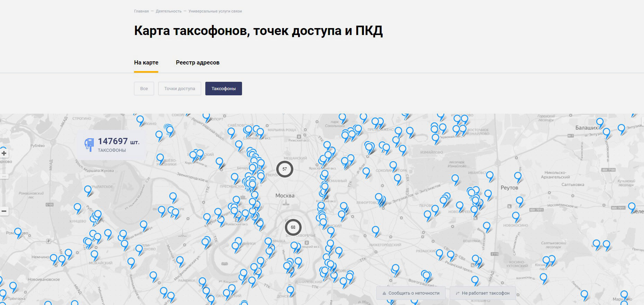Go to Главная breadcrumb link

tap(141, 11)
